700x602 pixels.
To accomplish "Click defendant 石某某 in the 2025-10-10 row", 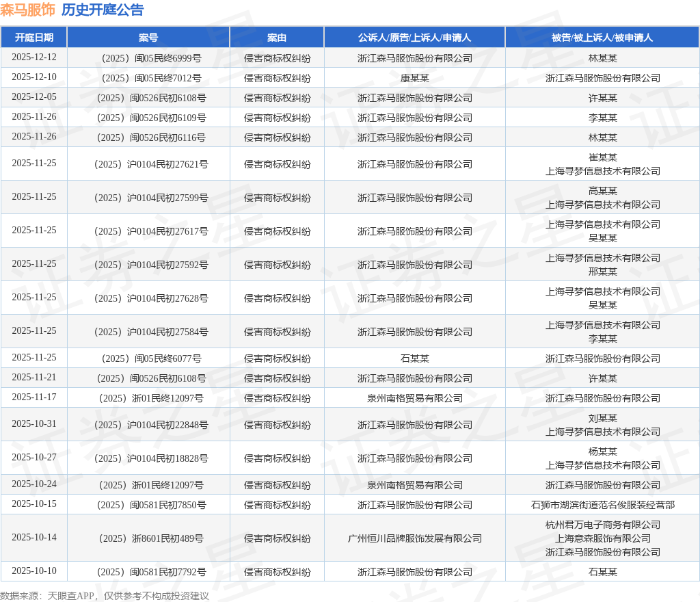I will click(x=603, y=572).
